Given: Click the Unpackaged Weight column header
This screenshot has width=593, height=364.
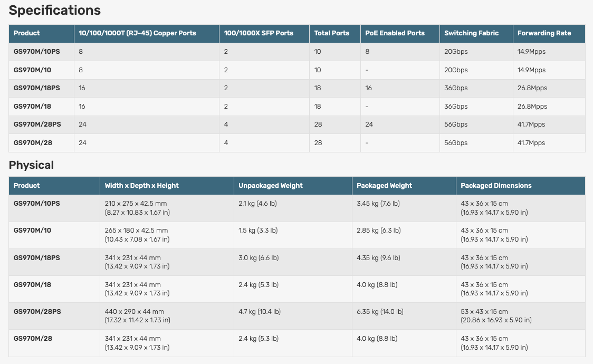Looking at the screenshot, I should click(271, 186).
